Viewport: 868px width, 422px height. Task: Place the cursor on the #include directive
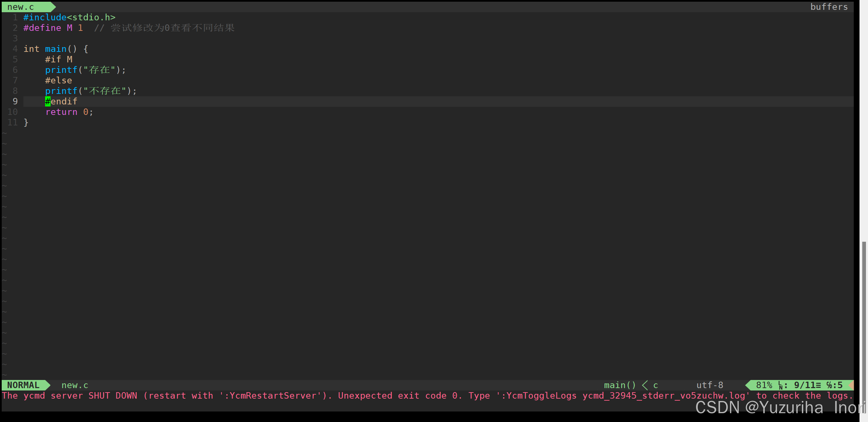pyautogui.click(x=45, y=17)
